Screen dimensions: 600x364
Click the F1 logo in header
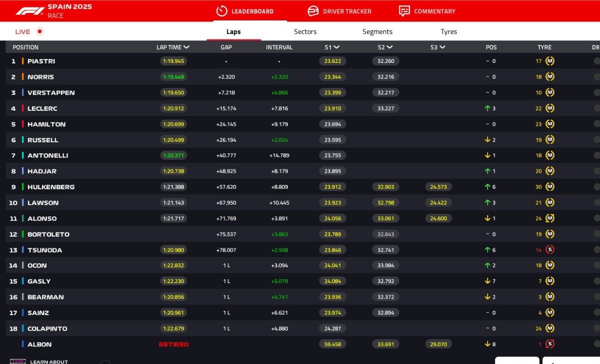click(29, 11)
